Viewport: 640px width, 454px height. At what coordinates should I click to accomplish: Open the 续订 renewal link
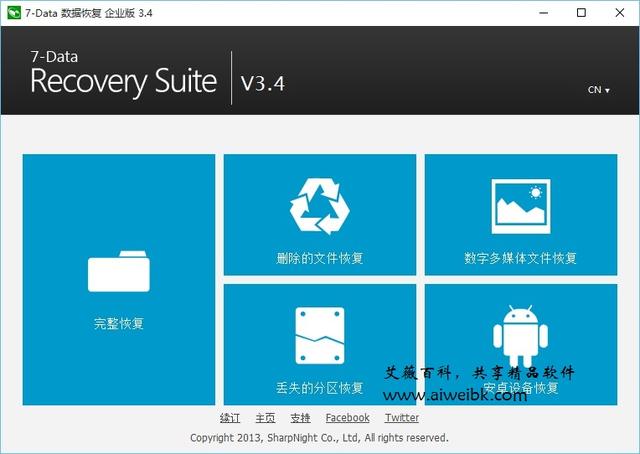point(230,418)
